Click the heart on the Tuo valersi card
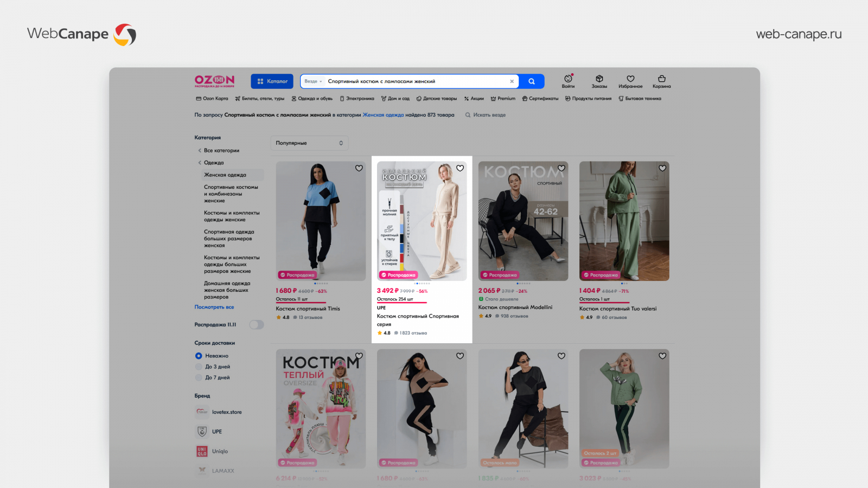Screen dimensions: 868x488 pyautogui.click(x=662, y=168)
